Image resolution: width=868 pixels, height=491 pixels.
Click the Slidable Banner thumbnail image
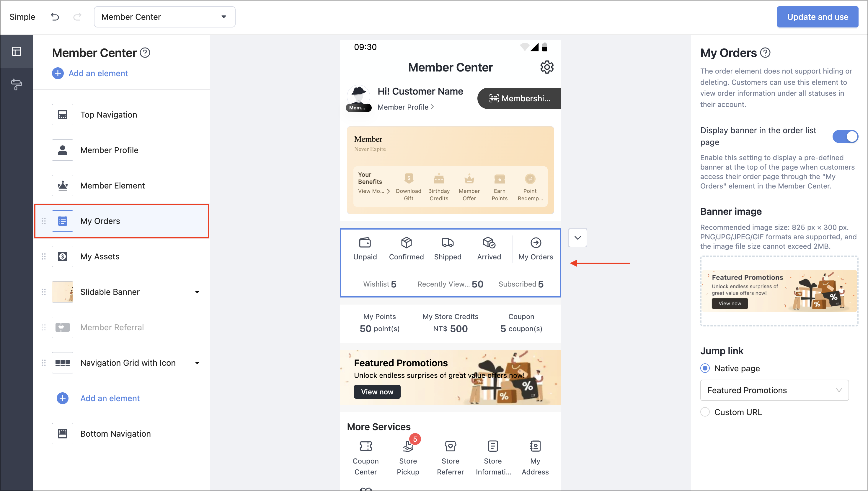(x=62, y=292)
